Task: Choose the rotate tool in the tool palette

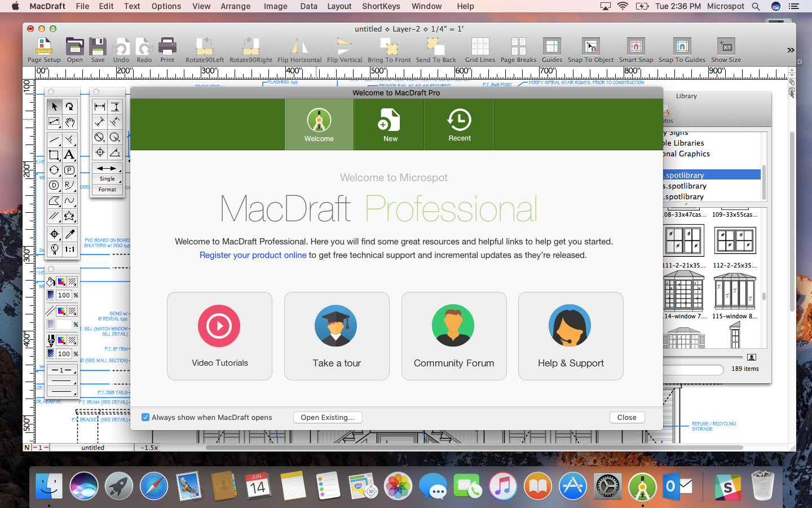Action: [x=69, y=106]
